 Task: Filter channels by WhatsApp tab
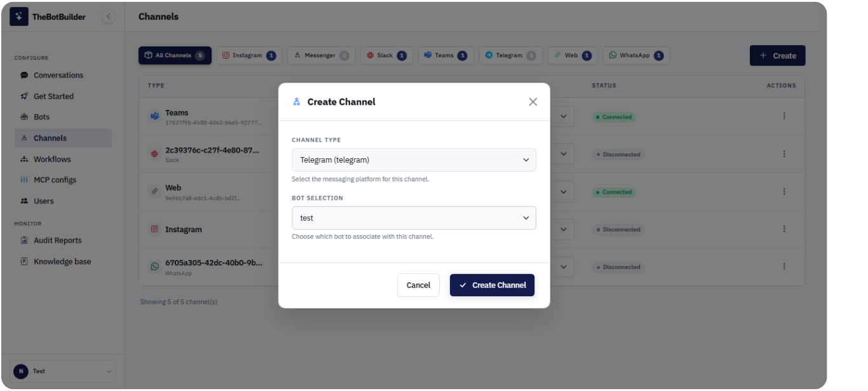636,55
